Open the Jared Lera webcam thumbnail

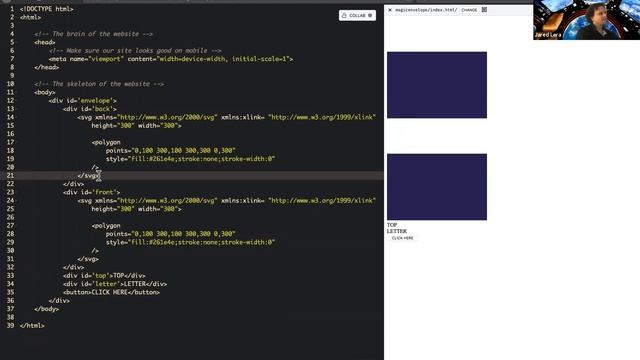click(587, 20)
